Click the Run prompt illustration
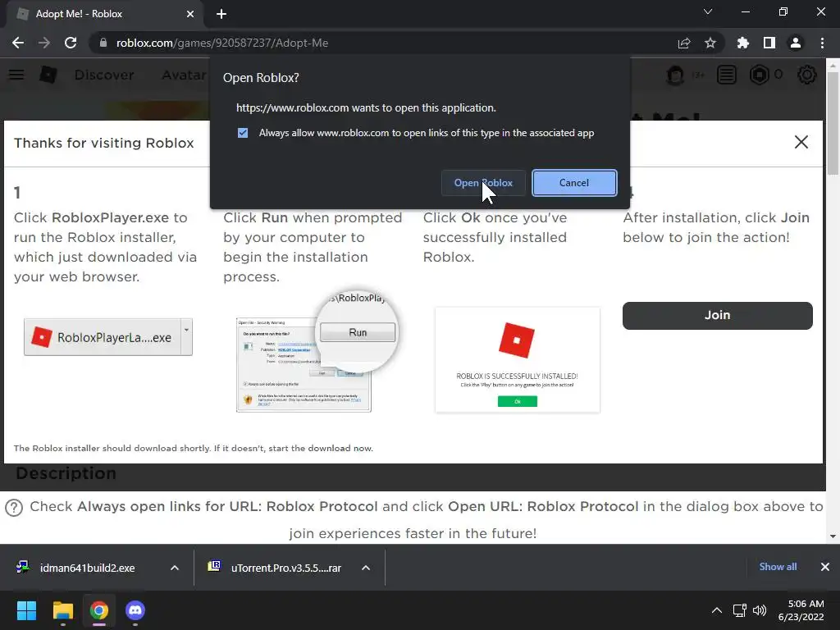Image resolution: width=840 pixels, height=630 pixels. tap(316, 354)
